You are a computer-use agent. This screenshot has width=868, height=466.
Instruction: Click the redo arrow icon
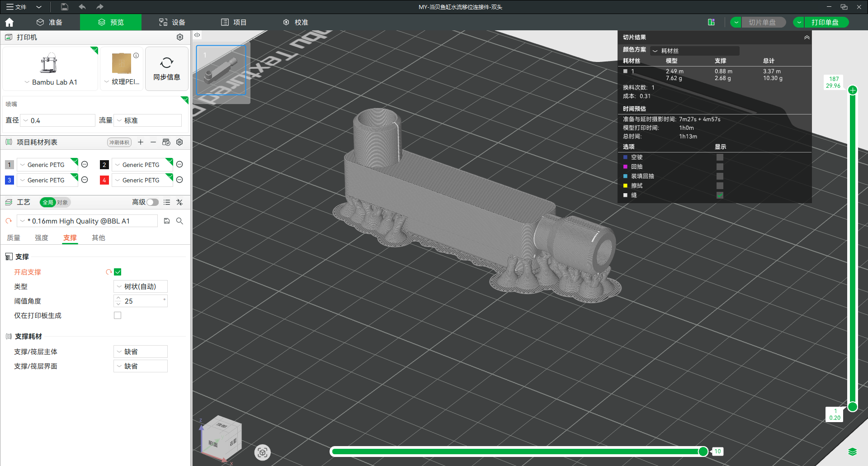coord(100,7)
